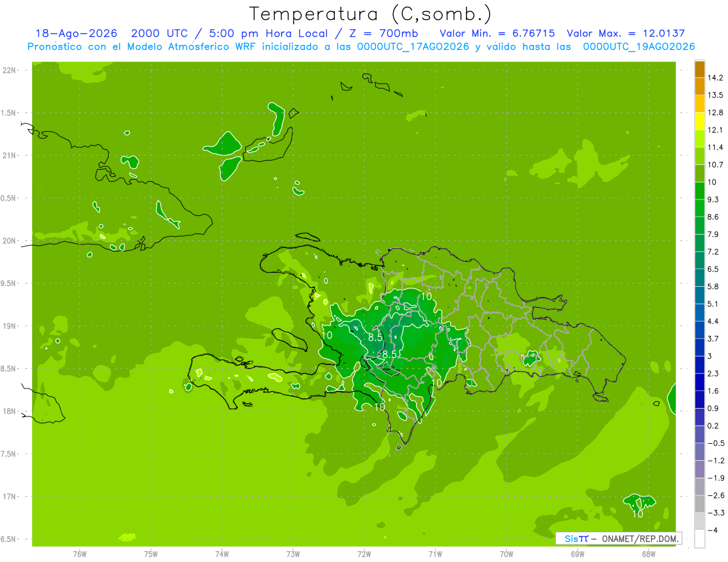Click the colorbar value "8.6"
728x562 pixels.
point(714,217)
